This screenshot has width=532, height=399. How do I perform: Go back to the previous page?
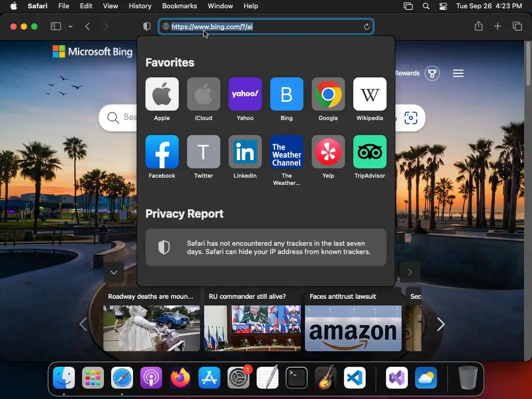pyautogui.click(x=87, y=26)
